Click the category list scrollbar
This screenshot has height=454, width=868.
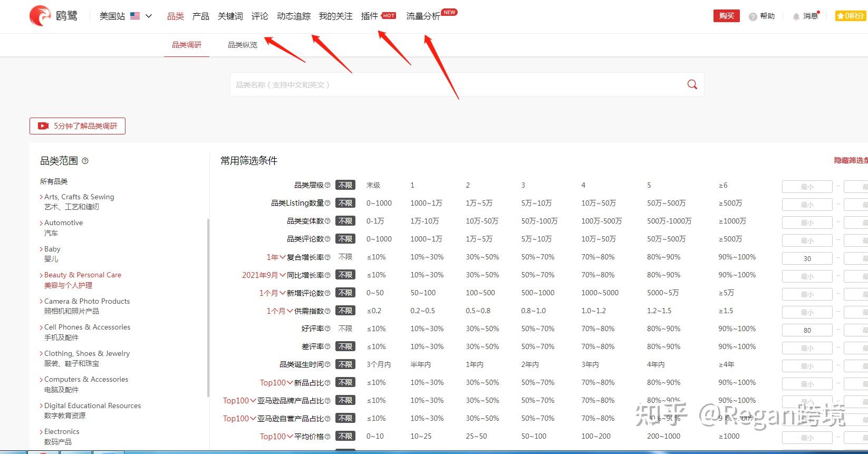(208, 308)
